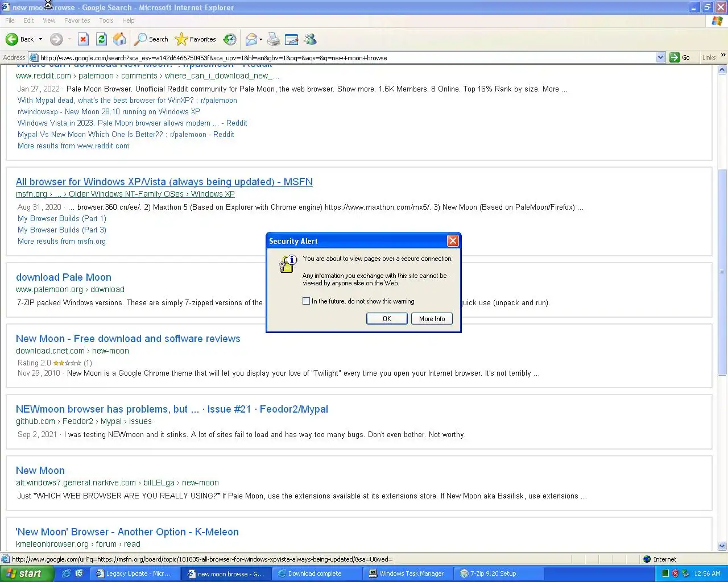Image resolution: width=728 pixels, height=582 pixels.
Task: Click the Security Alert lock info icon
Action: click(288, 263)
